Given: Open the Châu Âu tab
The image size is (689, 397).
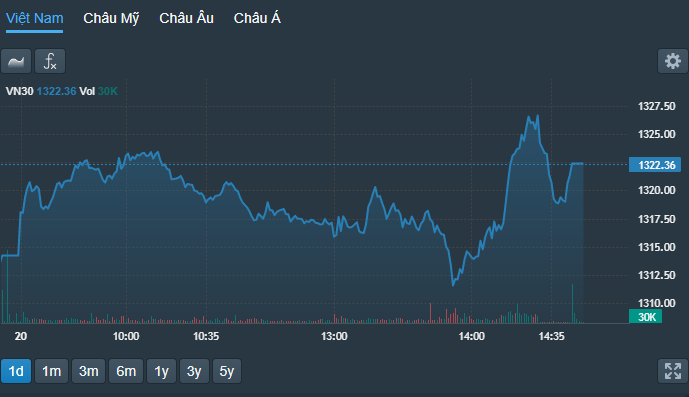Looking at the screenshot, I should coord(186,18).
